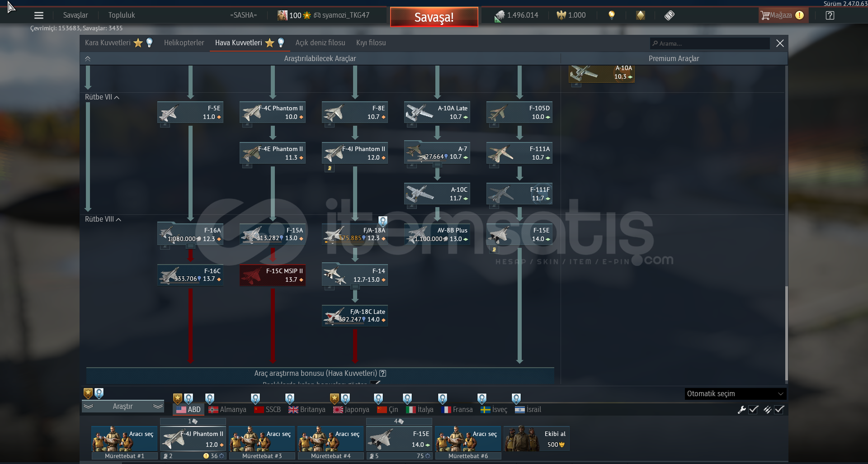The width and height of the screenshot is (868, 464).
Task: Click the Arama search field
Action: point(710,43)
